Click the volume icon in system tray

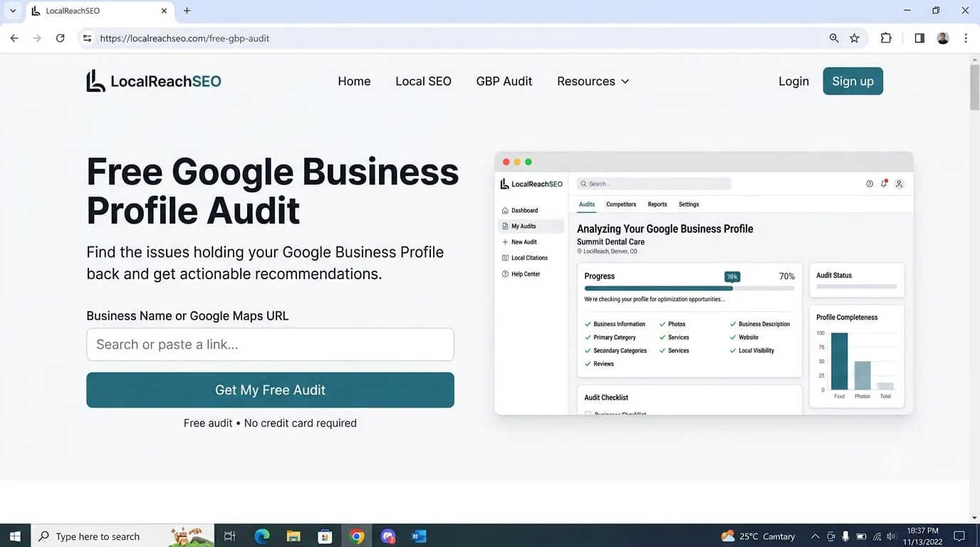click(891, 536)
